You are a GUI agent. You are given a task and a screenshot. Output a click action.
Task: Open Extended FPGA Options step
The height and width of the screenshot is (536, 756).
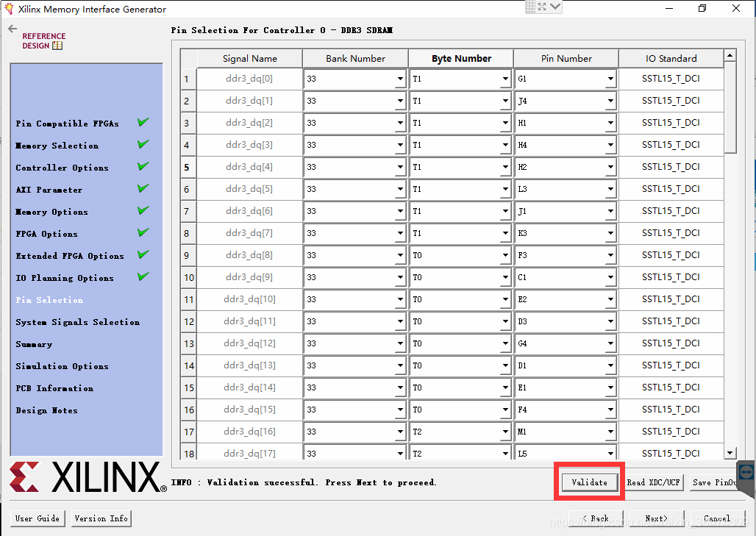(x=69, y=256)
